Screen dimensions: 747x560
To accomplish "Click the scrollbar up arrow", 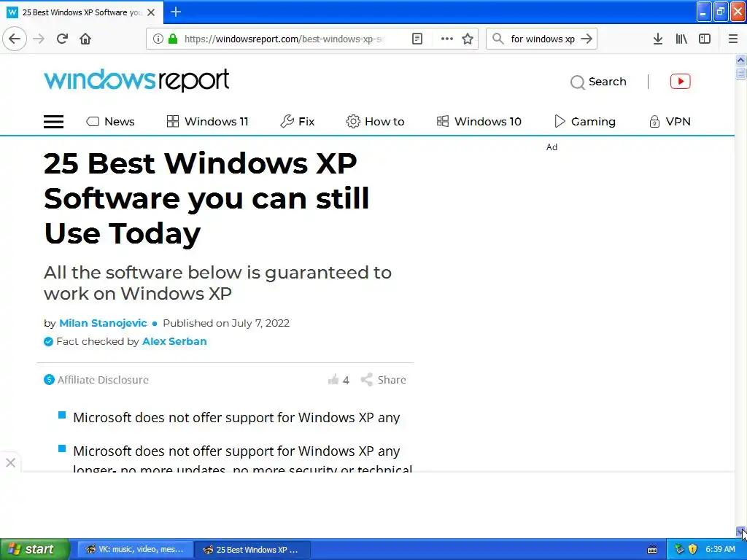I will (740, 60).
